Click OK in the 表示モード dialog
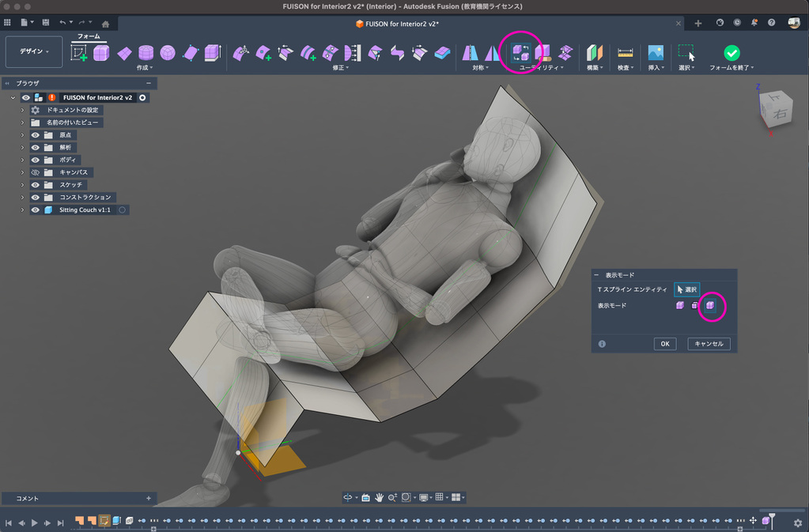Image resolution: width=809 pixels, height=532 pixels. point(665,344)
